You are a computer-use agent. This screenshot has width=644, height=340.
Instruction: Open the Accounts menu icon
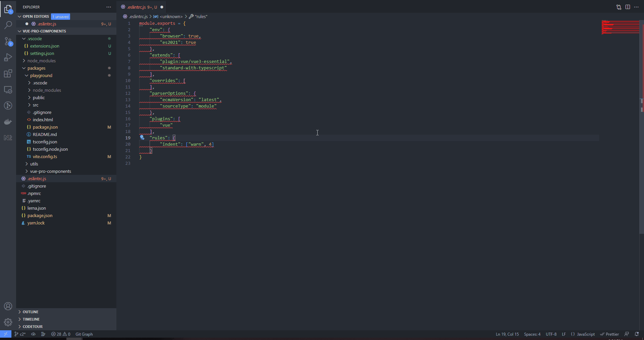(x=8, y=306)
